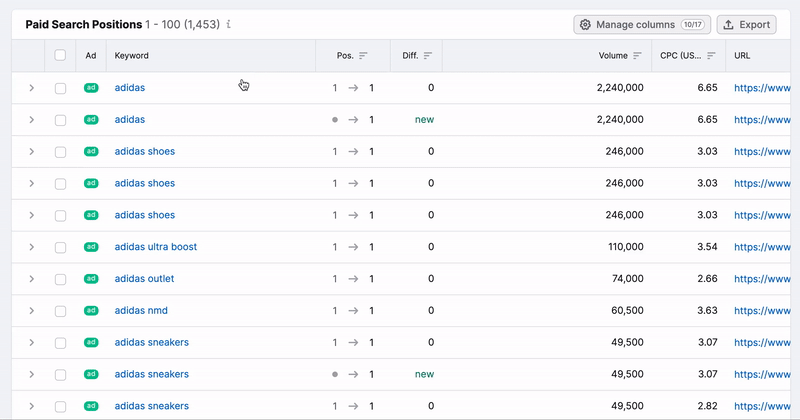The image size is (800, 420).
Task: Sort by the Volume column sort icon
Action: point(637,56)
